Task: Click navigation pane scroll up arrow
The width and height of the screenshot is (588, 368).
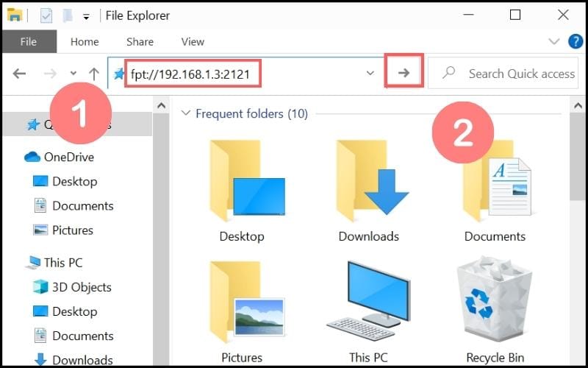Action: coord(161,106)
